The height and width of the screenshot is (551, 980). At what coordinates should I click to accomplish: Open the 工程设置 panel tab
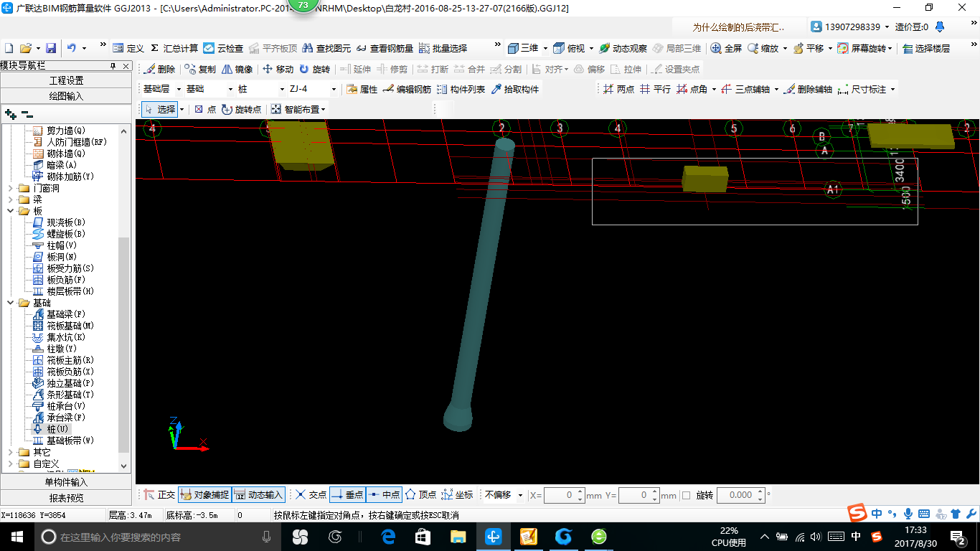pyautogui.click(x=66, y=80)
